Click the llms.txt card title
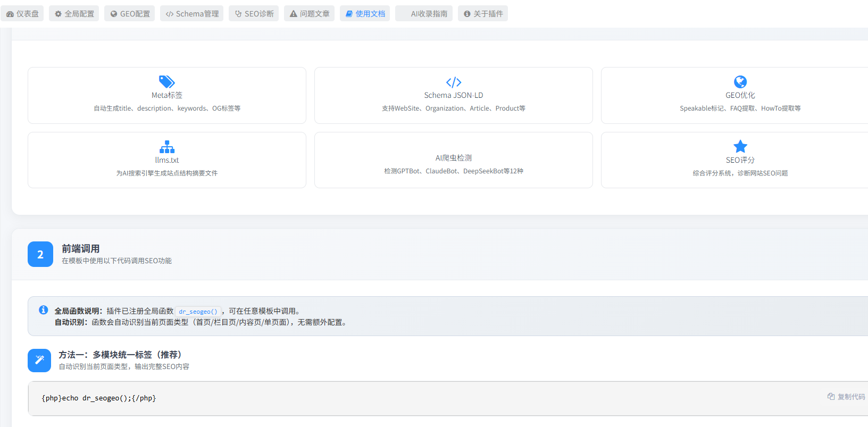This screenshot has width=868, height=427. click(x=167, y=160)
